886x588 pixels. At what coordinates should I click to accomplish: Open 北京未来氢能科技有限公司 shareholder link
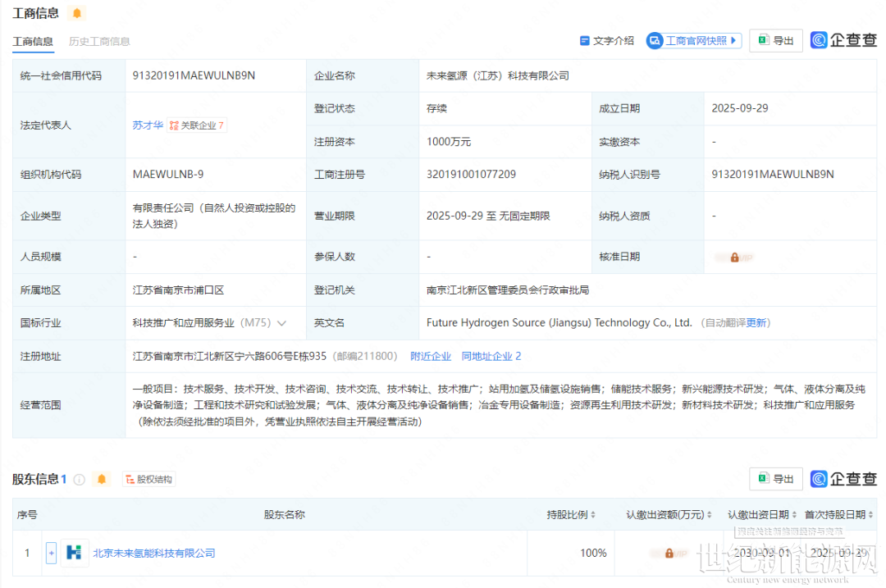pyautogui.click(x=153, y=554)
